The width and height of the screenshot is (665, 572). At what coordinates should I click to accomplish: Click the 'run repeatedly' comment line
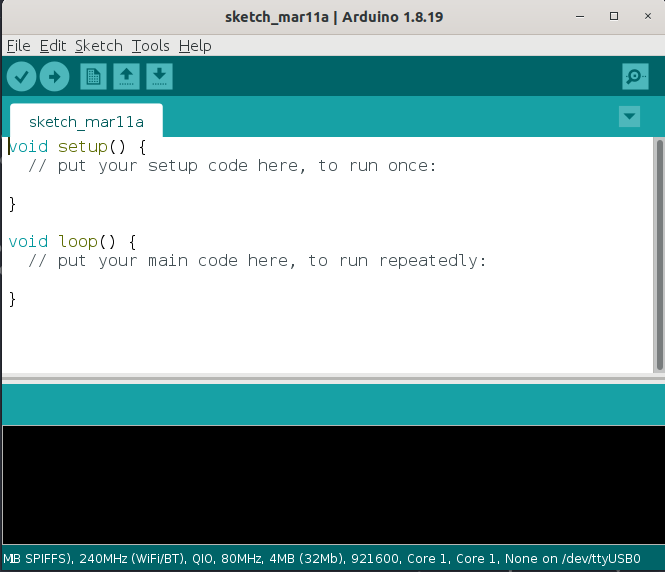[257, 261]
